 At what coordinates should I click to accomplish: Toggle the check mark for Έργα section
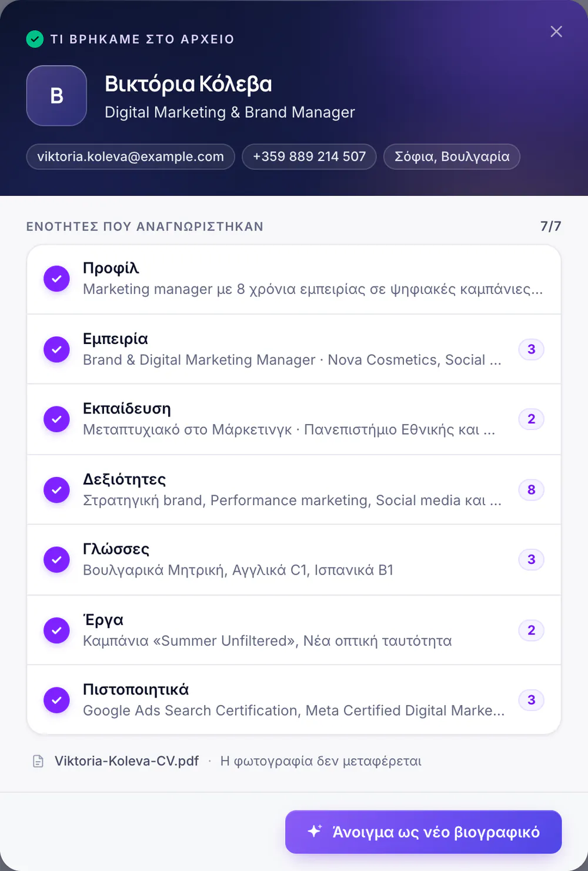click(x=56, y=630)
